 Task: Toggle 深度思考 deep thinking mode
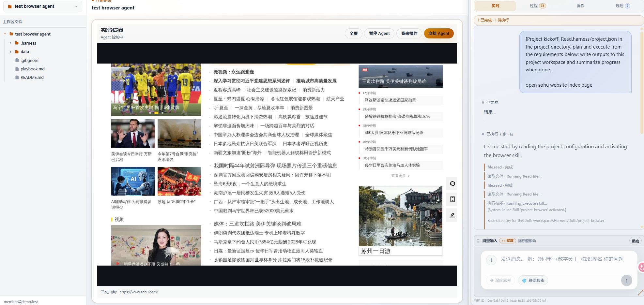[x=500, y=280]
